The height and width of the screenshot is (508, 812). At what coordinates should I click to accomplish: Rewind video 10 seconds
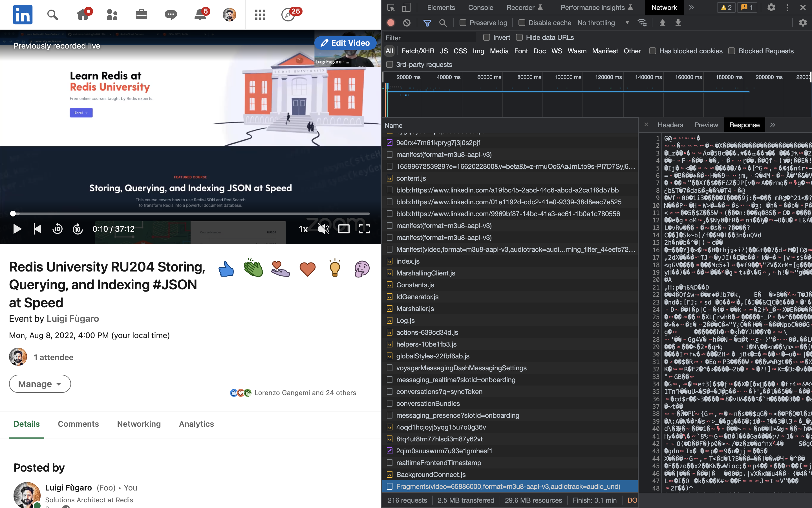pos(58,229)
